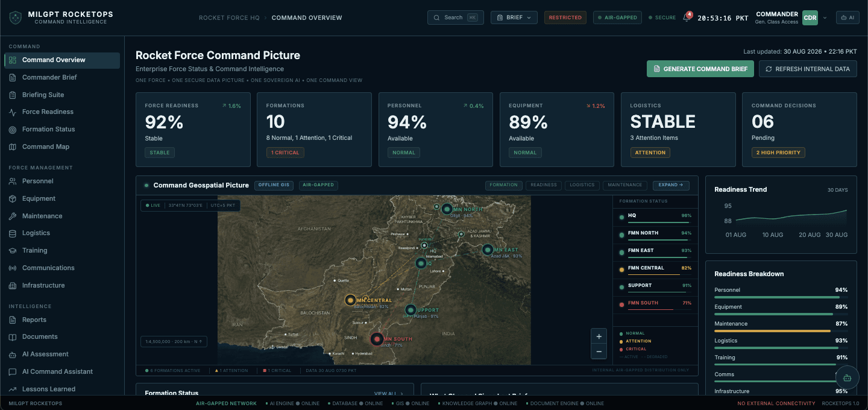Click the OFFLINE GIS tag

[x=274, y=185]
